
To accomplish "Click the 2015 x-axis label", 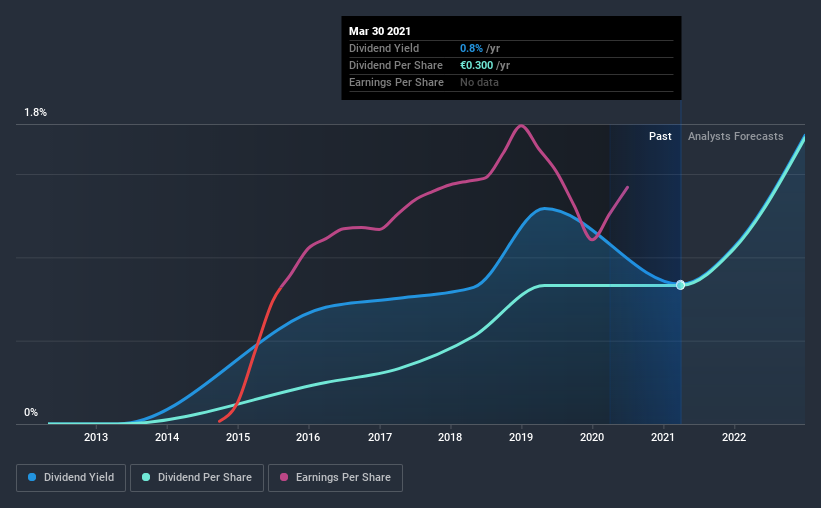I will (238, 437).
